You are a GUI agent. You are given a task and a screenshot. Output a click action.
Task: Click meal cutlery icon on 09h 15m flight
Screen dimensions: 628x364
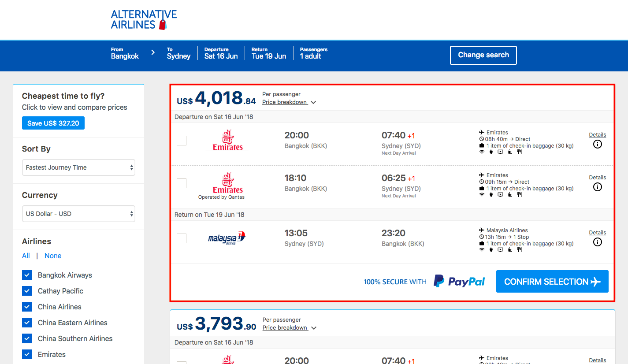click(519, 195)
